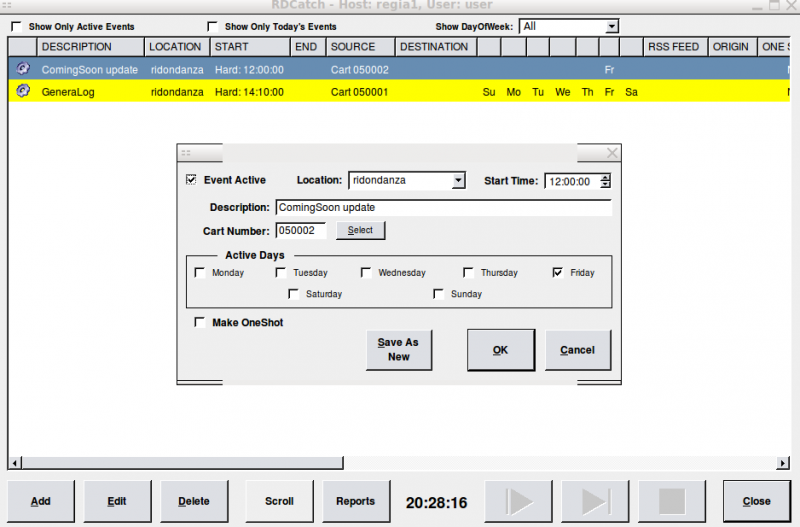The height and width of the screenshot is (527, 800).
Task: Toggle the Event Active checkbox
Action: (x=192, y=180)
